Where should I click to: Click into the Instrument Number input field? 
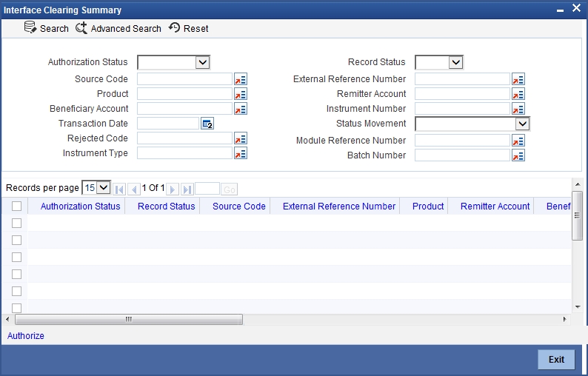point(462,109)
